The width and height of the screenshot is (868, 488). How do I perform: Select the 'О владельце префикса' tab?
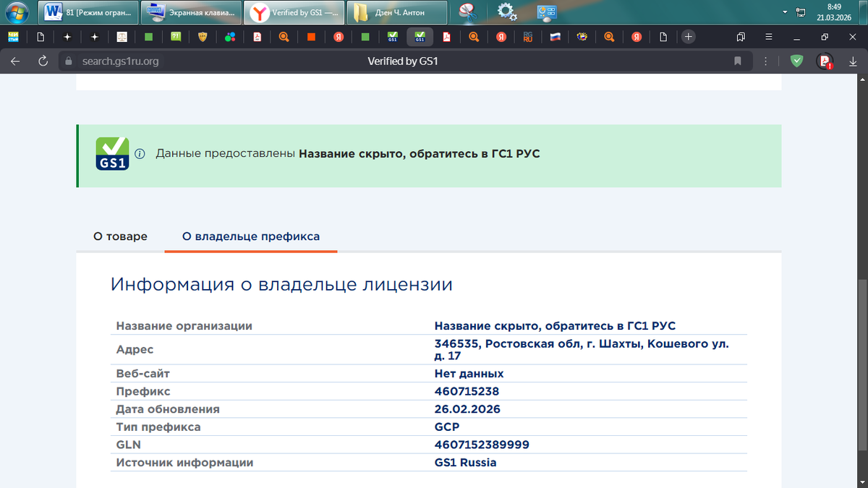click(251, 236)
